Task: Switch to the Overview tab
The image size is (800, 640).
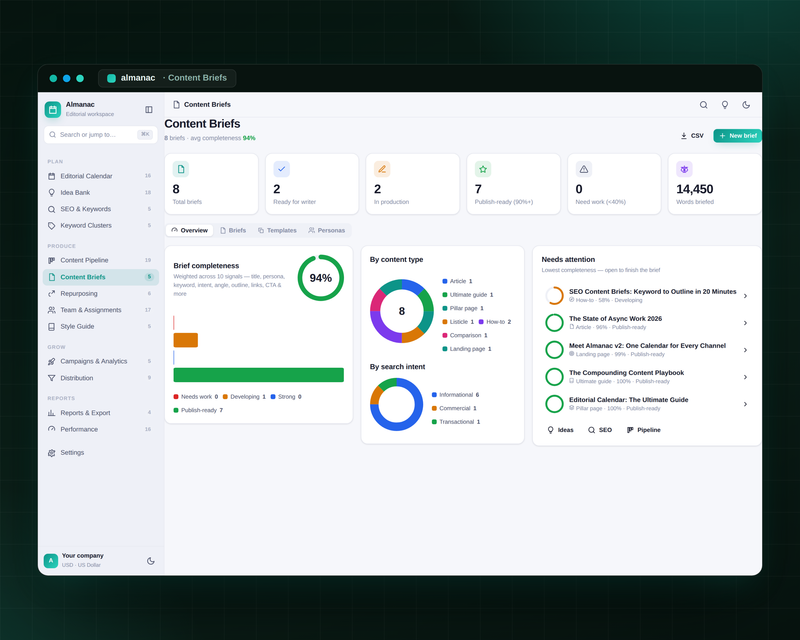Action: point(190,230)
